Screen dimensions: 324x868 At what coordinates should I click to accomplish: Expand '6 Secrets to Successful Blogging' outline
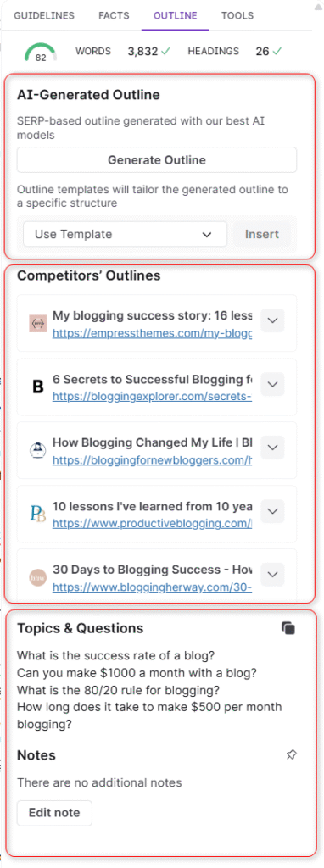coord(272,384)
